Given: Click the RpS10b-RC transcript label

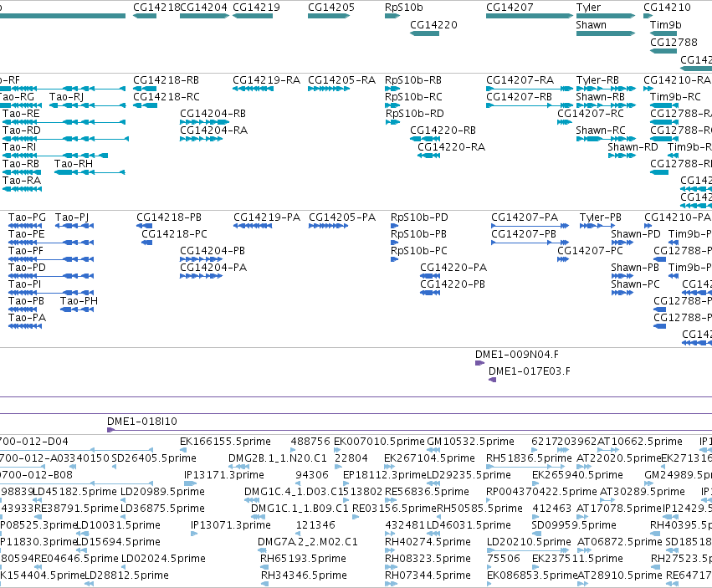Looking at the screenshot, I should coord(413,97).
